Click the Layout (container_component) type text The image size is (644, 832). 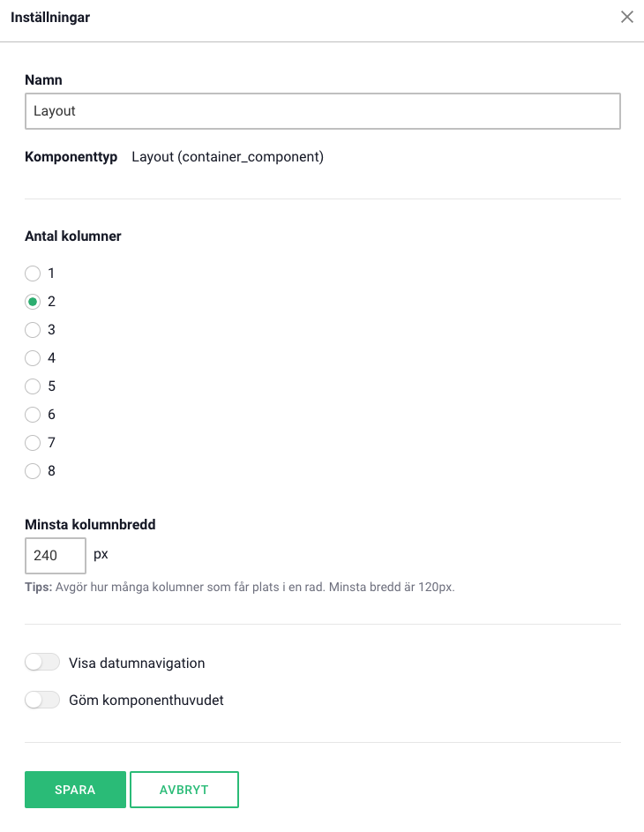[228, 157]
